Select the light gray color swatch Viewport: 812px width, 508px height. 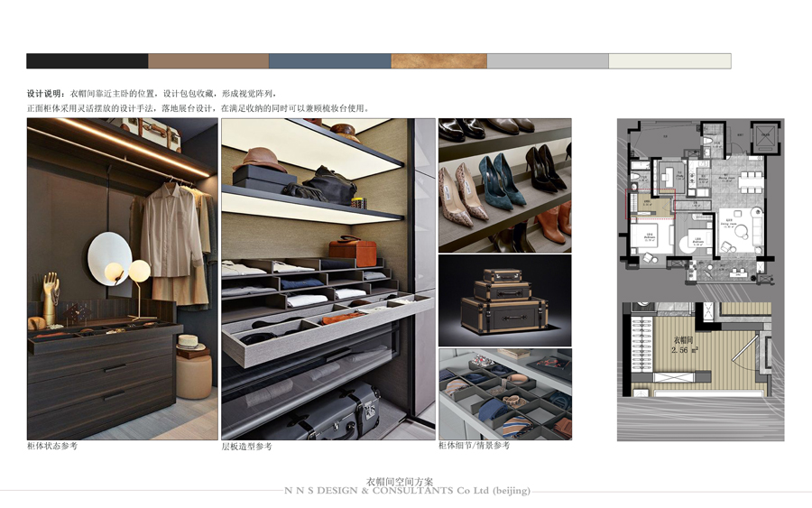pos(548,60)
